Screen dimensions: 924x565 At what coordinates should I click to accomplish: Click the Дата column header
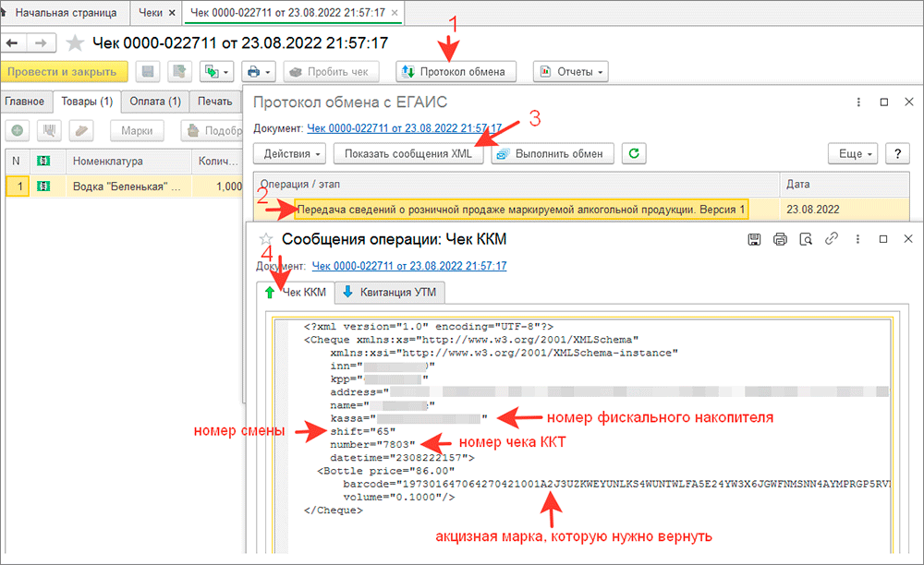[x=845, y=185]
